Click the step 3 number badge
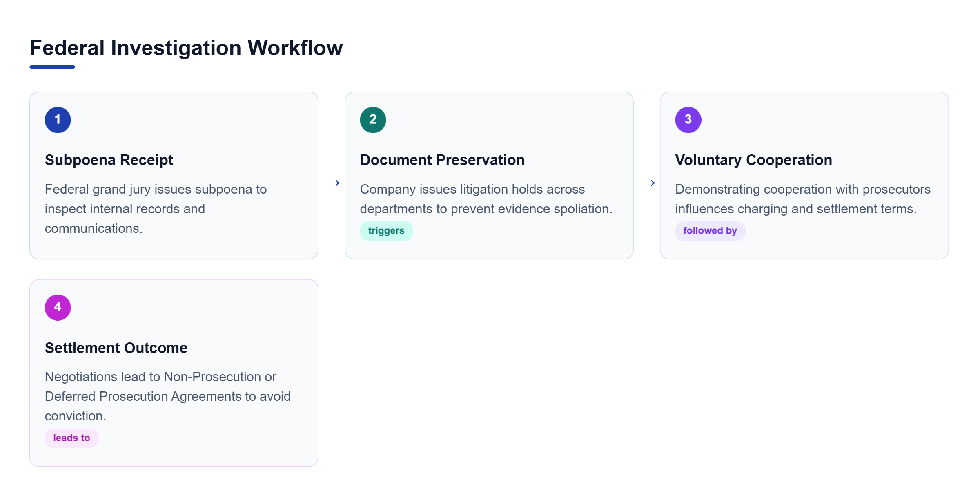Image resolution: width=980 pixels, height=496 pixels. coord(688,120)
